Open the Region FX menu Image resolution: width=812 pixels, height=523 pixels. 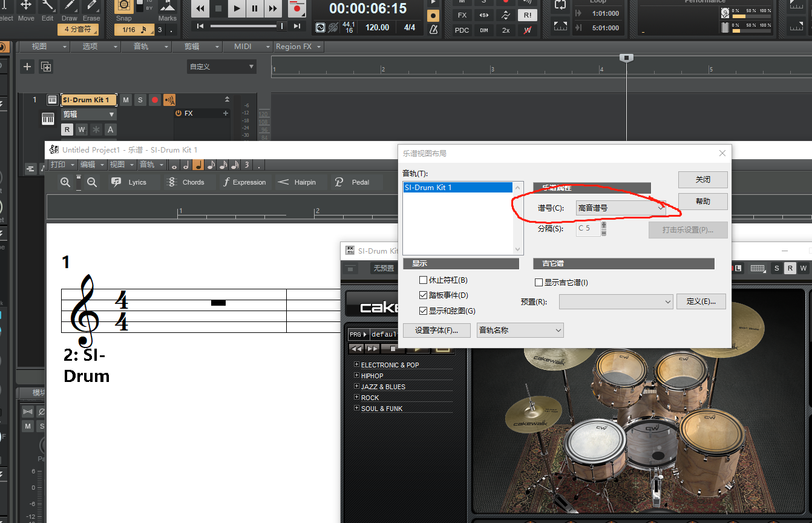tap(298, 47)
